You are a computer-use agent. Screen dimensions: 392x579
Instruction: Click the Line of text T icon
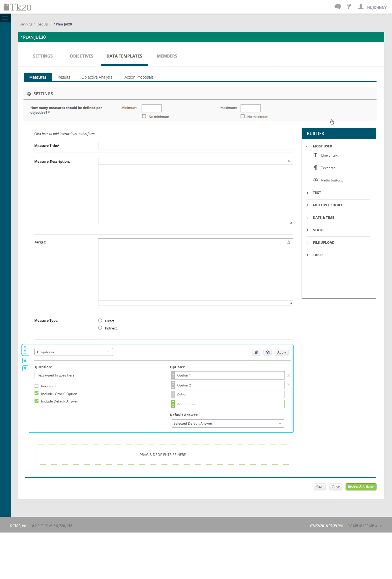click(315, 155)
